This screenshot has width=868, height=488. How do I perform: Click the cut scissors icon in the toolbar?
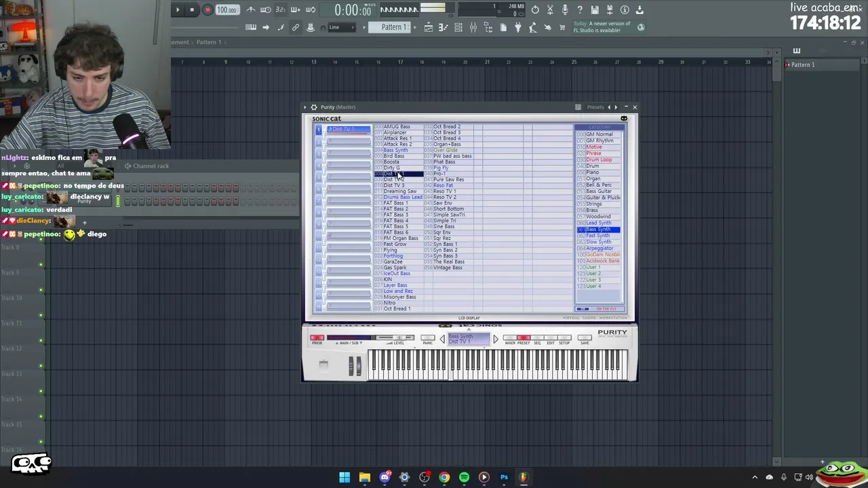[550, 9]
